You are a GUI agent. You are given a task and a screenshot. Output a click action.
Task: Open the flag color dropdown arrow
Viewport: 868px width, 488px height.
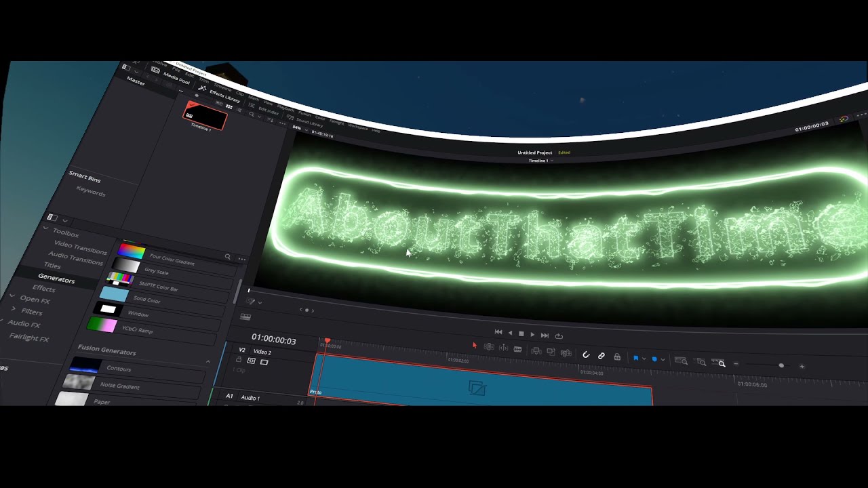tap(644, 359)
